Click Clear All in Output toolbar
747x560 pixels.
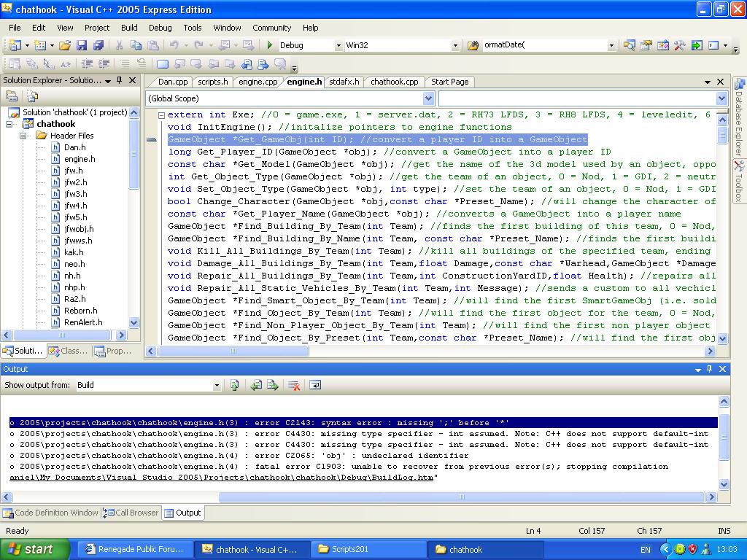click(x=294, y=385)
